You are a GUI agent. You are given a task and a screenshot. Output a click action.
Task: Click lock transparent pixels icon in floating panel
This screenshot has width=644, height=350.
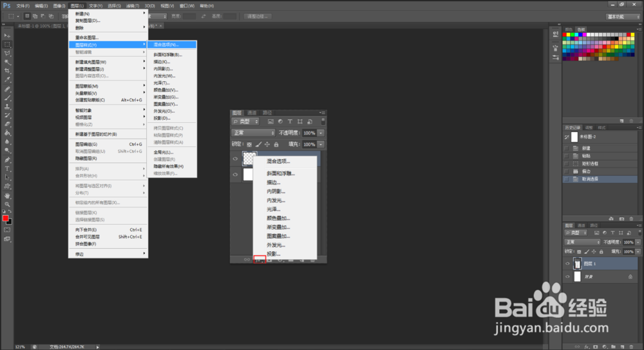249,144
